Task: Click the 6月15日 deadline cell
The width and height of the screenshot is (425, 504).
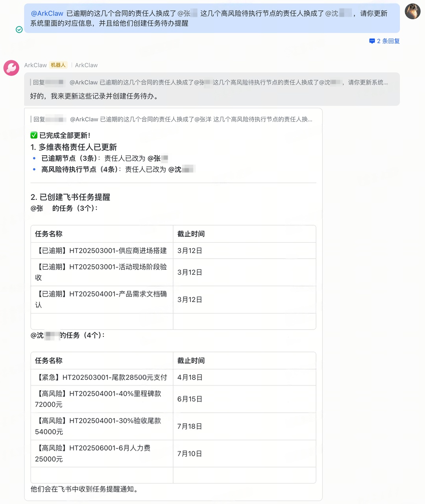Action: coord(244,399)
